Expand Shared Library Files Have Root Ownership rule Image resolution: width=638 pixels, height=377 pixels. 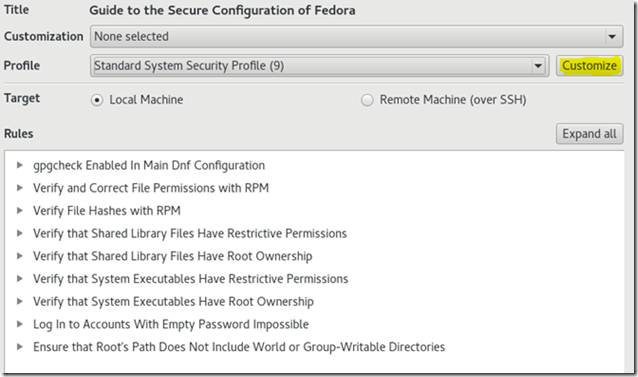click(19, 256)
